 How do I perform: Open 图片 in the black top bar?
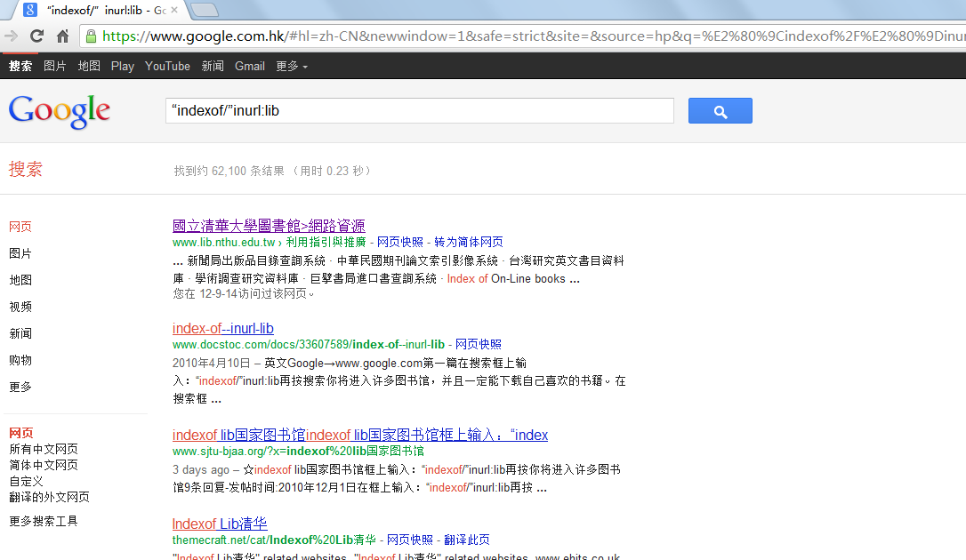click(x=55, y=66)
